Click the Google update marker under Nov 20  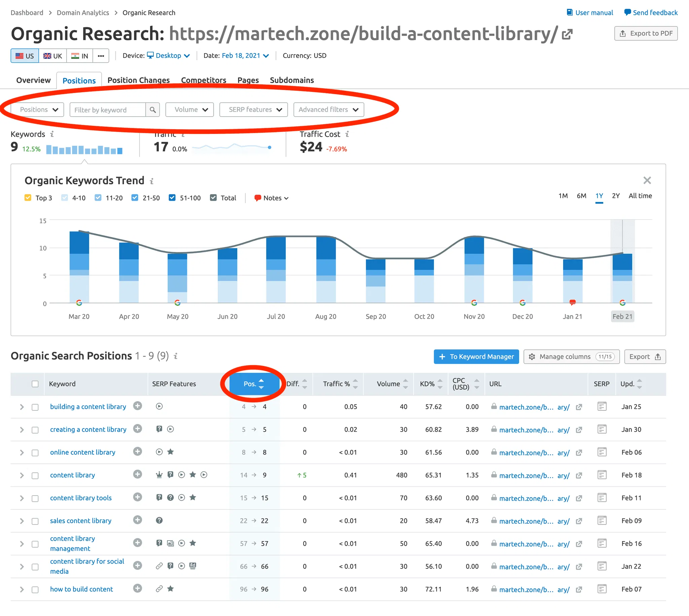[x=474, y=303]
